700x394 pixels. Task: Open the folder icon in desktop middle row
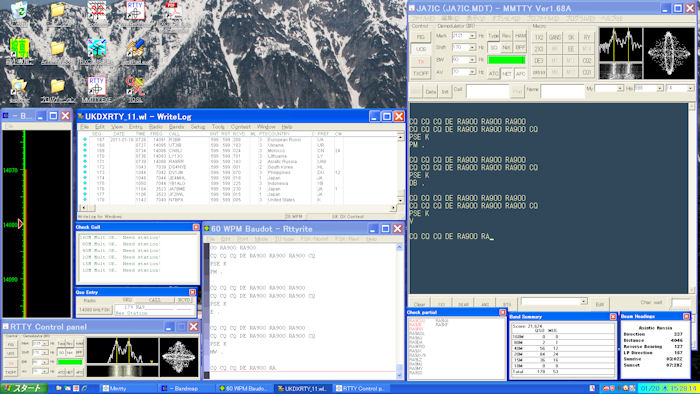pos(58,48)
